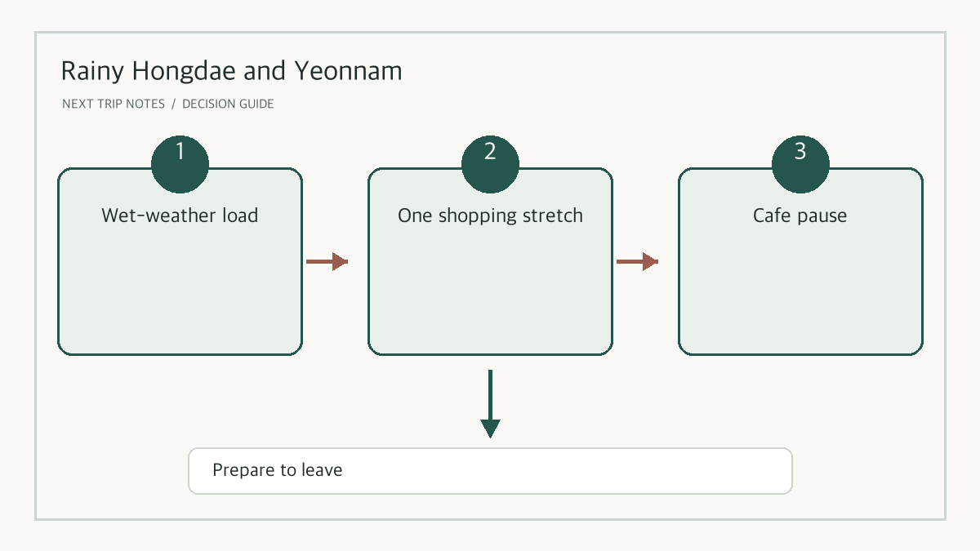
Task: Click empty right side of Prepare to leave box
Action: click(x=612, y=471)
